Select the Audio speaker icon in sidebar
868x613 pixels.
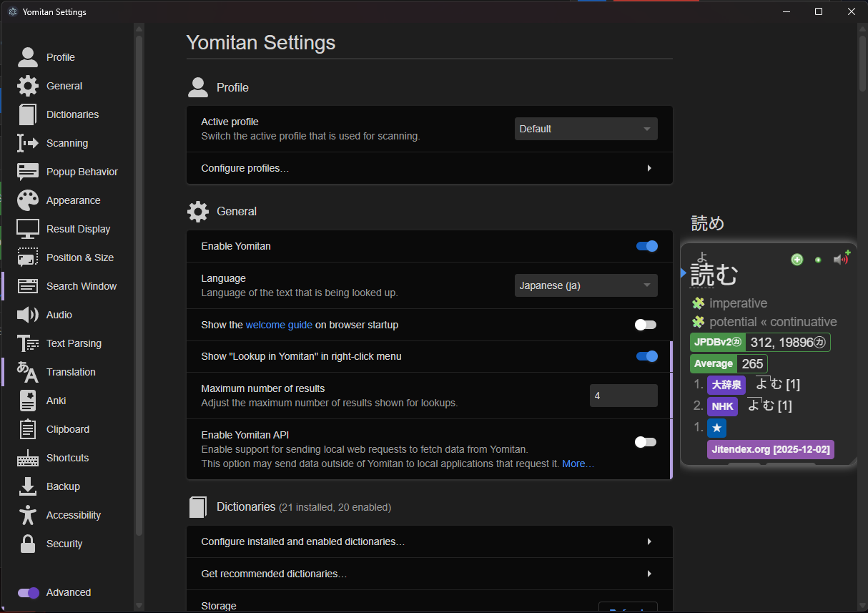point(28,315)
